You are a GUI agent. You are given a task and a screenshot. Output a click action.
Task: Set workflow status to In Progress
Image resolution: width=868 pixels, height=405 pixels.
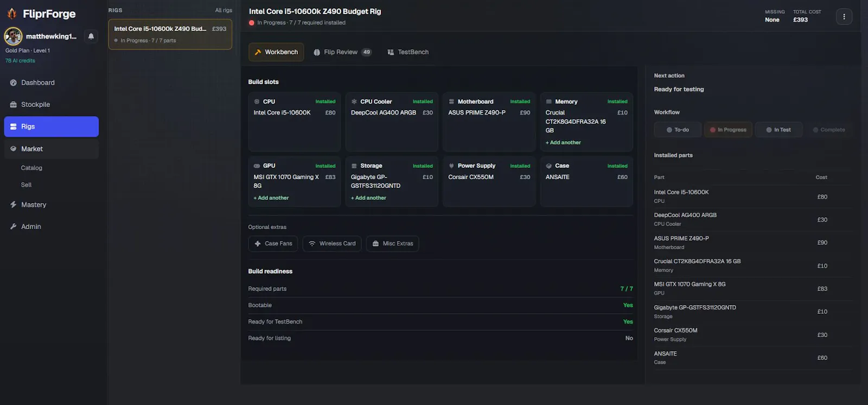coord(728,130)
